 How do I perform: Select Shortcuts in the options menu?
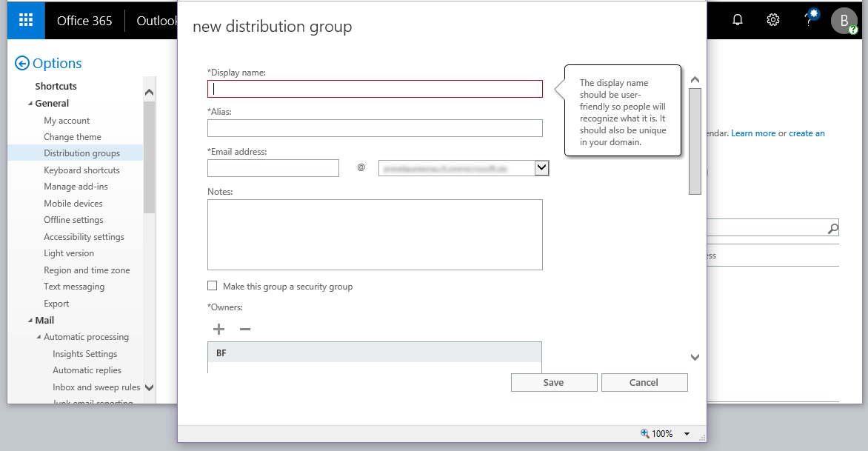click(x=56, y=87)
